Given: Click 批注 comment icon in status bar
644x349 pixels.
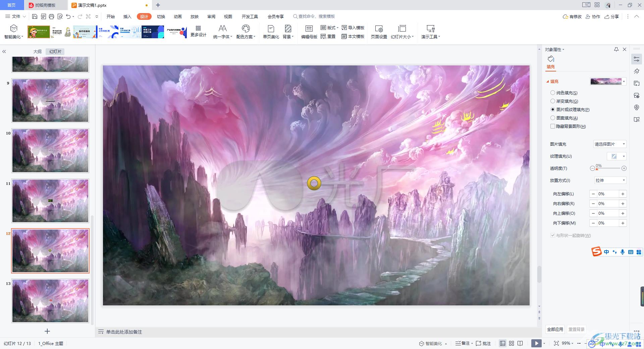Looking at the screenshot, I should (483, 343).
